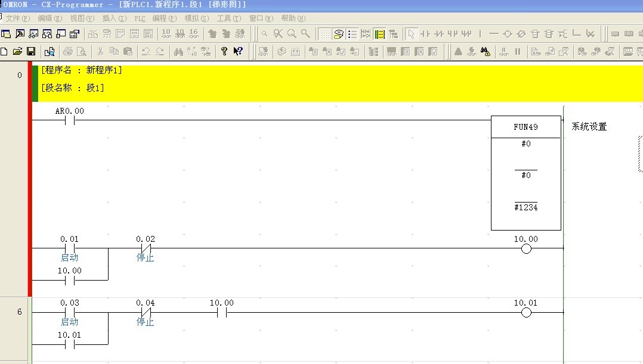The width and height of the screenshot is (643, 364).
Task: Click the page with magnifier icon beside Save
Action: pyautogui.click(x=50, y=52)
